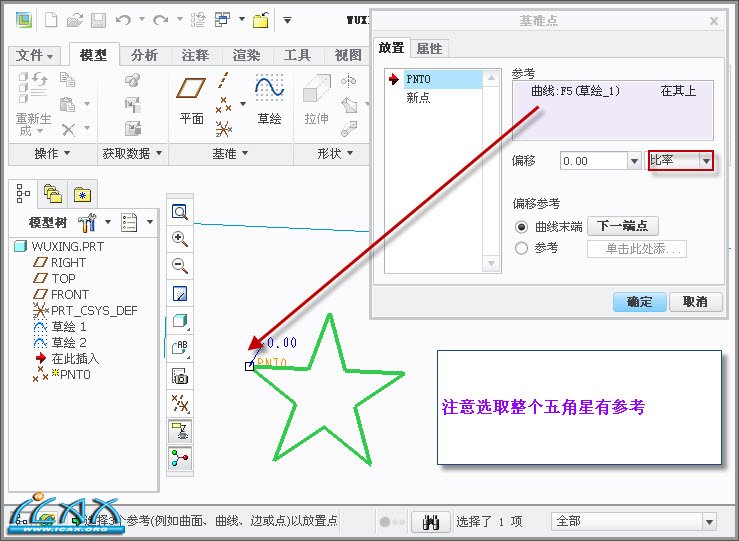
Task: Expand the 形状 group menu
Action: click(x=335, y=153)
